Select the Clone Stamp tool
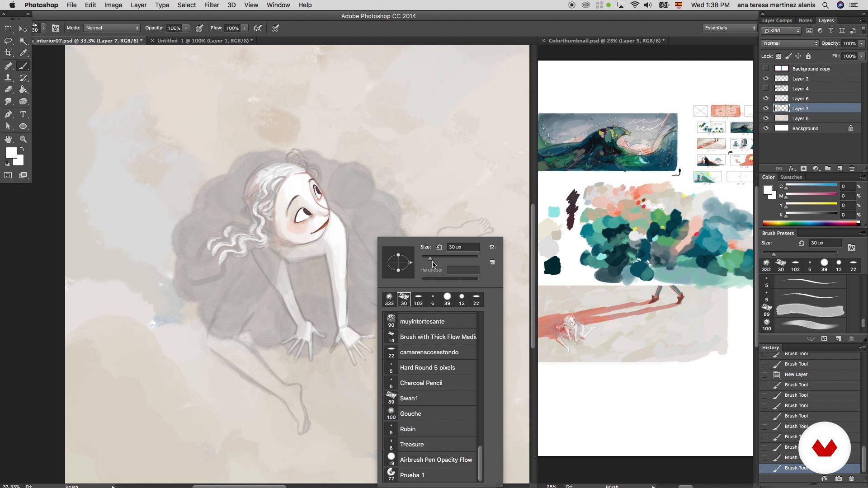 click(x=8, y=78)
